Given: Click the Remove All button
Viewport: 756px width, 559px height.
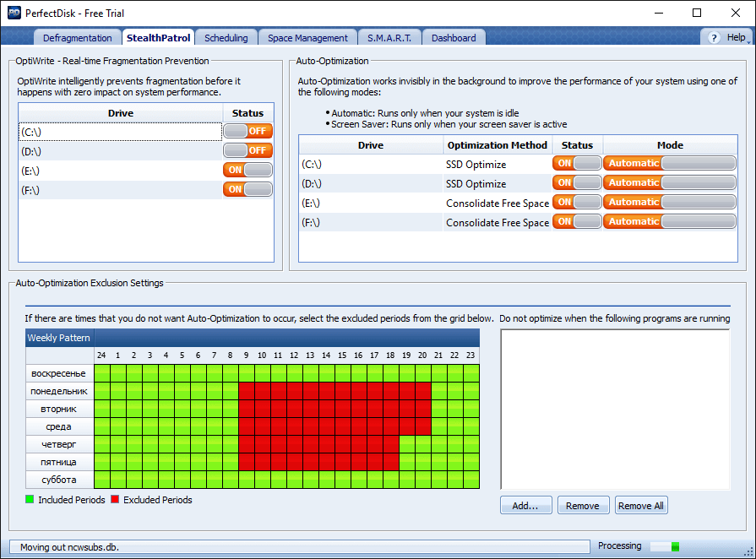Looking at the screenshot, I should click(641, 506).
